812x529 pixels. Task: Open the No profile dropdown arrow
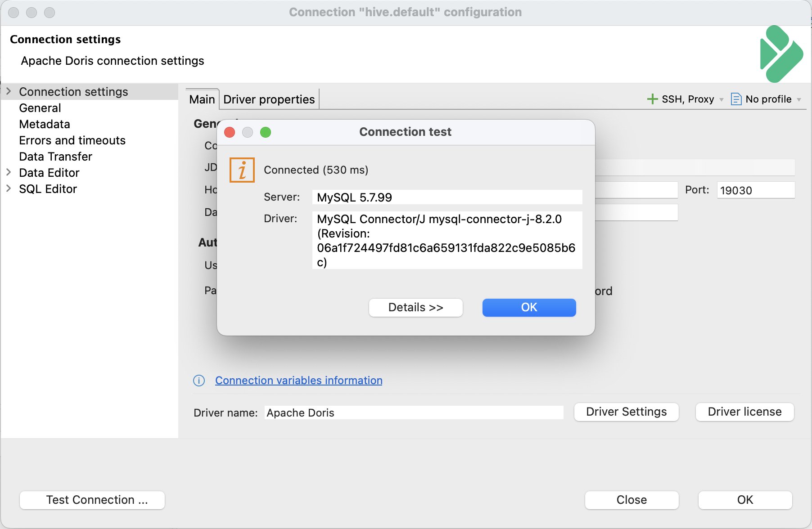(x=799, y=99)
